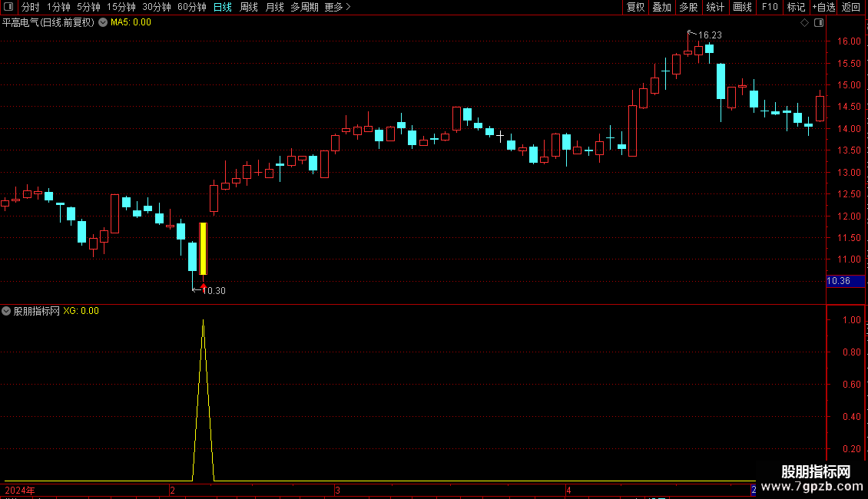Click the 平高电气(日线.前复权) chart title
This screenshot has height=499, width=868.
click(48, 23)
